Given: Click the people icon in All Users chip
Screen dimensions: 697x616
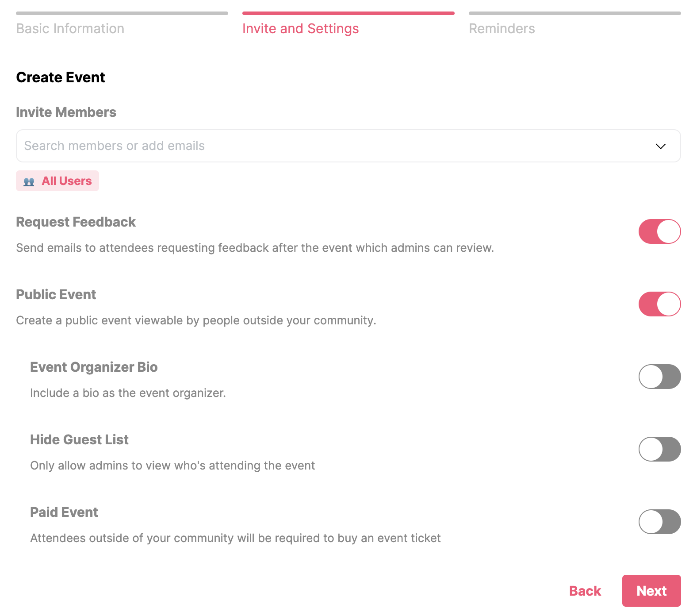Looking at the screenshot, I should coord(29,181).
